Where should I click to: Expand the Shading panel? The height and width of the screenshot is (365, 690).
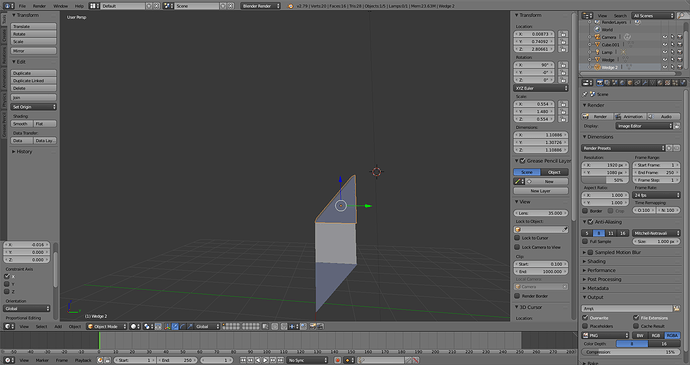click(x=596, y=261)
